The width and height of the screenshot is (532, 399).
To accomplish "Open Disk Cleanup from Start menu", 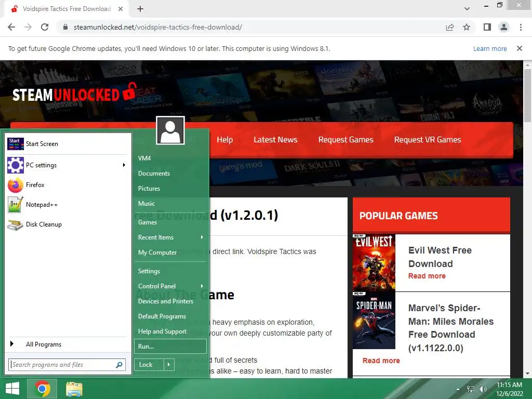I will point(67,224).
